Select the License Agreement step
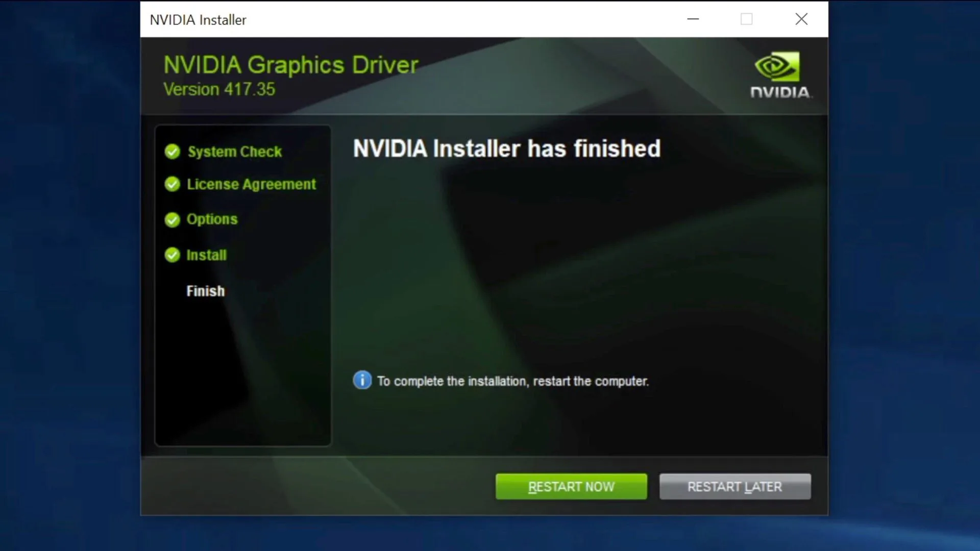 [x=251, y=184]
